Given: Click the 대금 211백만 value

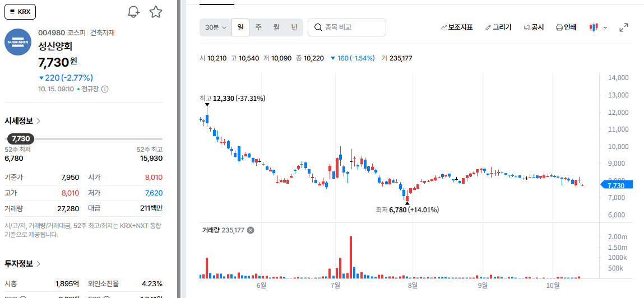Looking at the screenshot, I should [x=151, y=208].
